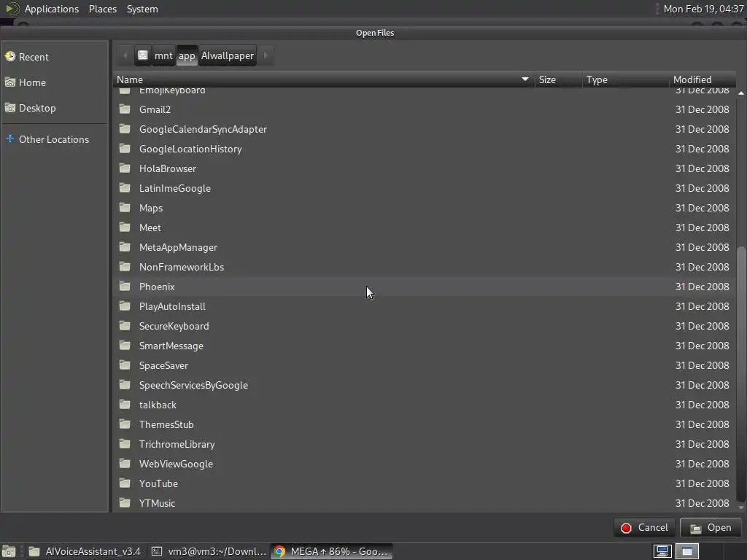Screen dimensions: 747x560
Task: Click the Maps folder icon
Action: [x=125, y=208]
